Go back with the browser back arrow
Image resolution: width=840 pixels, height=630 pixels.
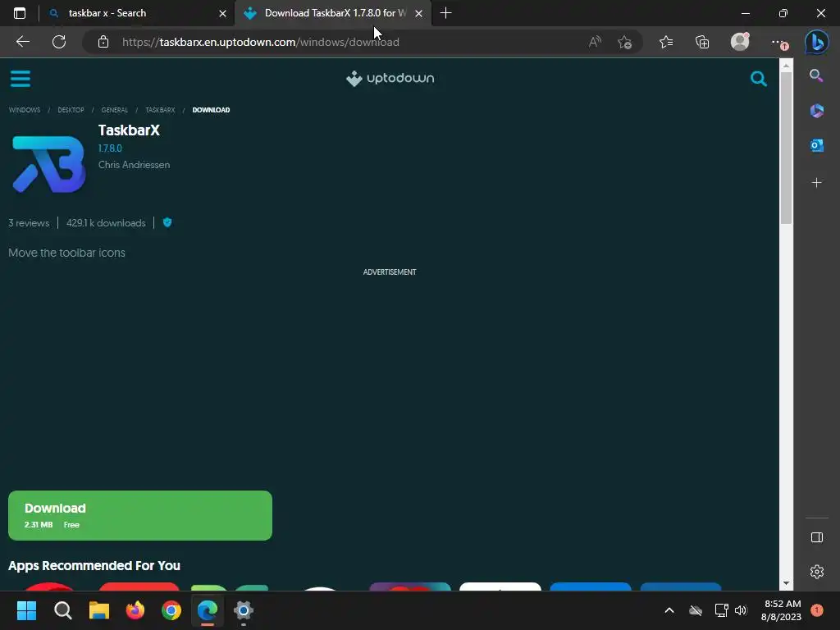pyautogui.click(x=22, y=42)
